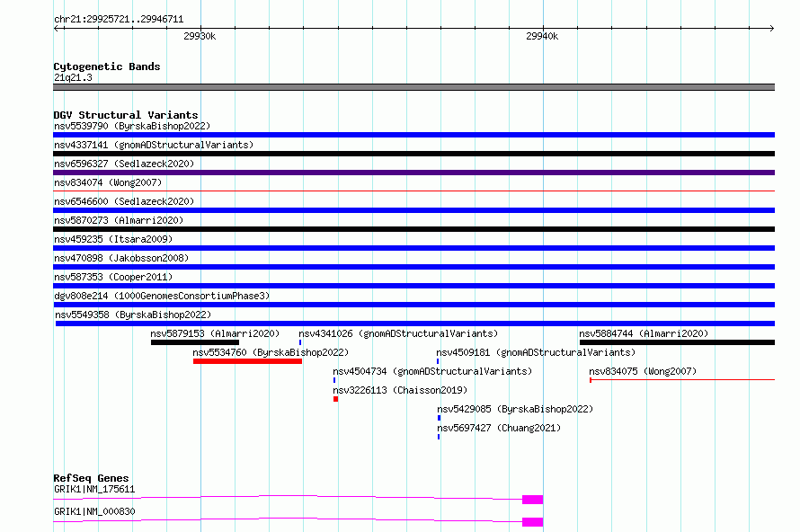Screen dimensions: 800x532
Task: Click the blue nsv587353 variant bar
Action: point(413,286)
